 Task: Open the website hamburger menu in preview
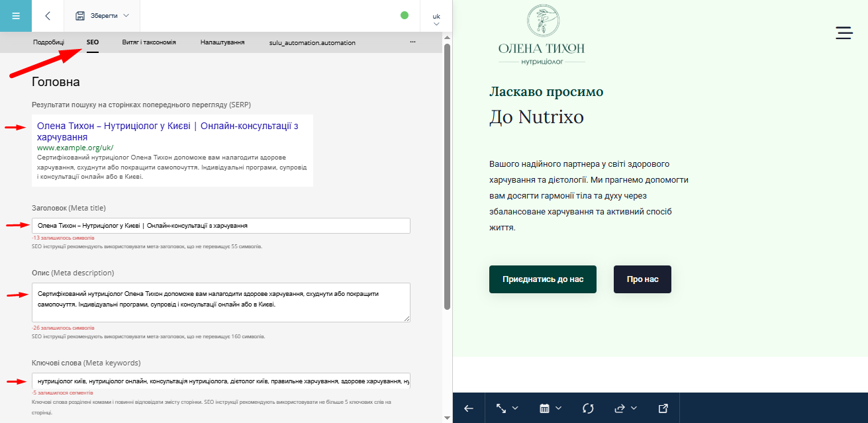click(x=844, y=34)
